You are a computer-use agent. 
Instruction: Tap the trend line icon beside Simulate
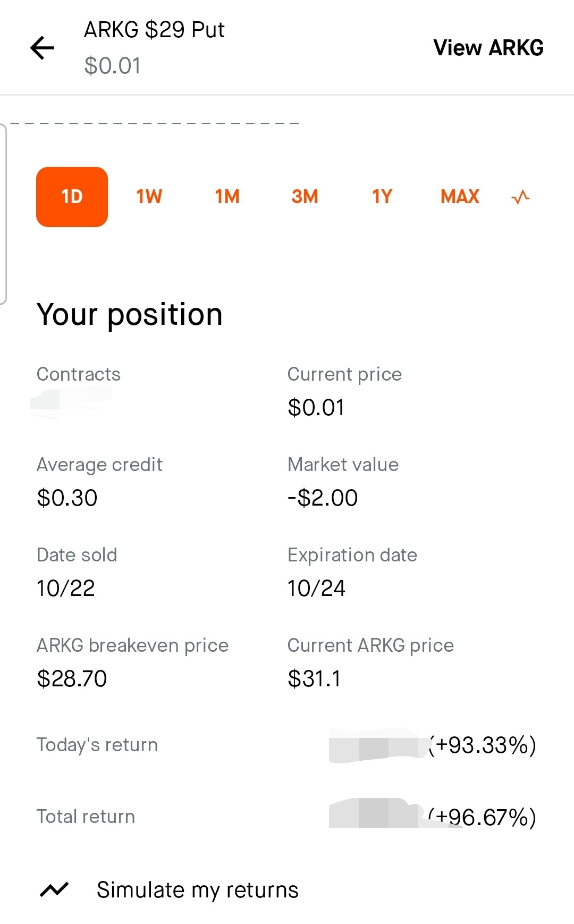(54, 889)
